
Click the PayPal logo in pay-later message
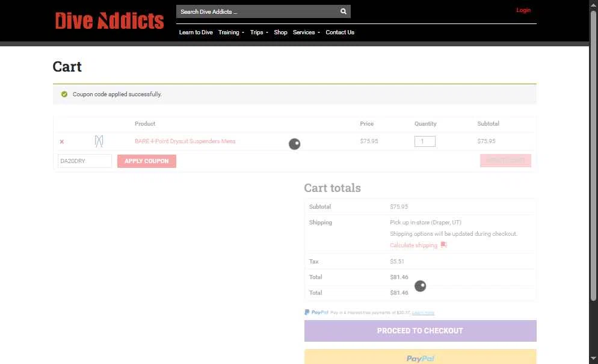[x=316, y=312]
